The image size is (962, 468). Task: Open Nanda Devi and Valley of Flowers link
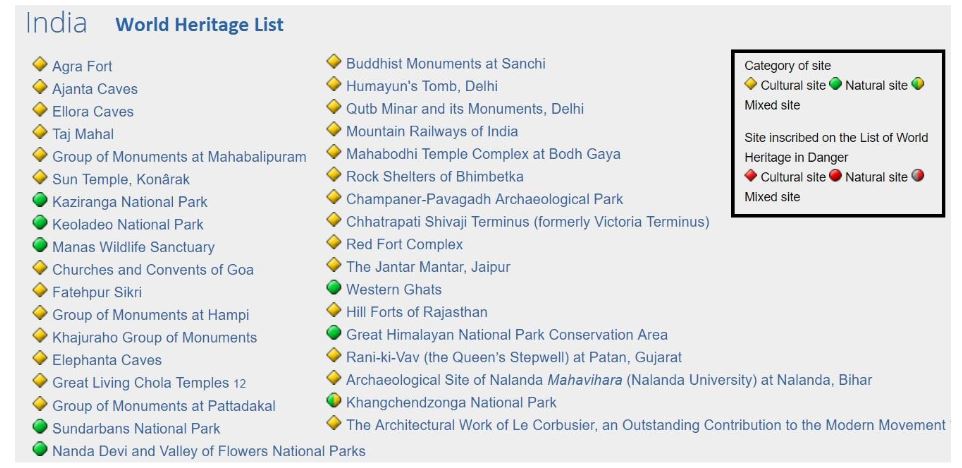pyautogui.click(x=209, y=451)
